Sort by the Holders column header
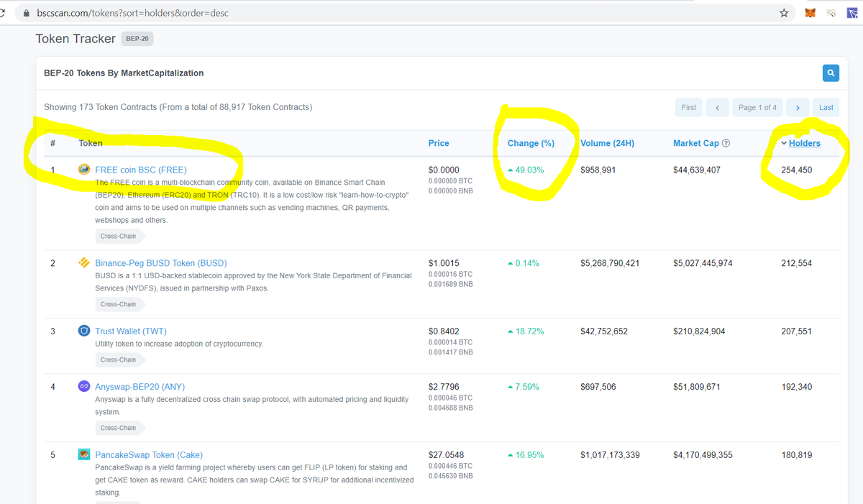The image size is (863, 504). point(804,143)
